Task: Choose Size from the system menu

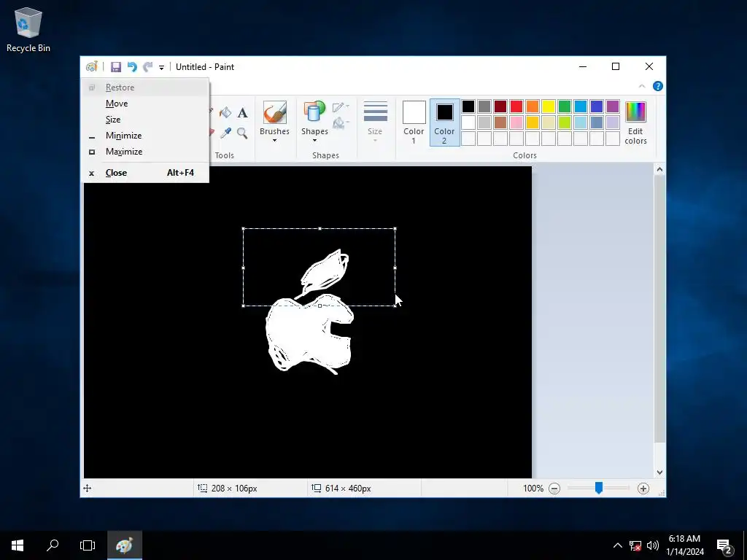Action: pos(145,120)
